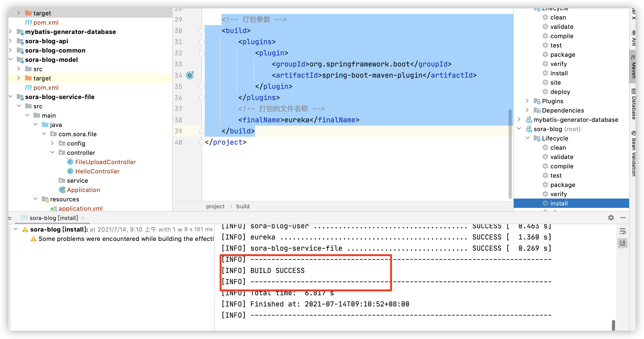The height and width of the screenshot is (339, 644).
Task: Click the editor vertical scrollbar
Action: click(x=510, y=154)
